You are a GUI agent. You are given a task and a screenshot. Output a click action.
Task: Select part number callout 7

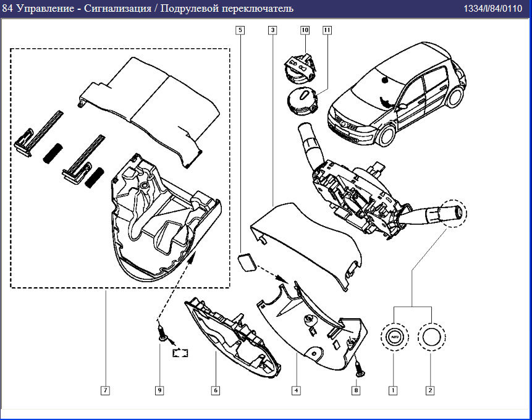[x=105, y=390]
